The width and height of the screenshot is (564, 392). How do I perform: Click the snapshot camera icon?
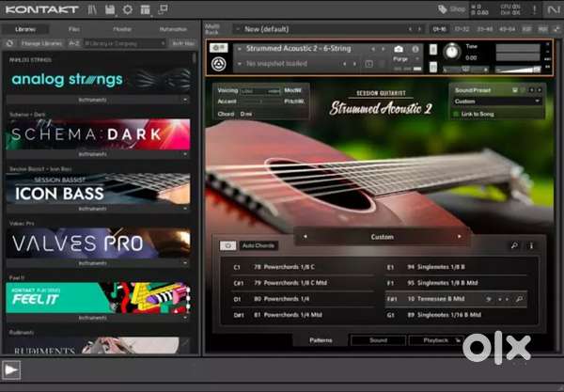tap(399, 49)
